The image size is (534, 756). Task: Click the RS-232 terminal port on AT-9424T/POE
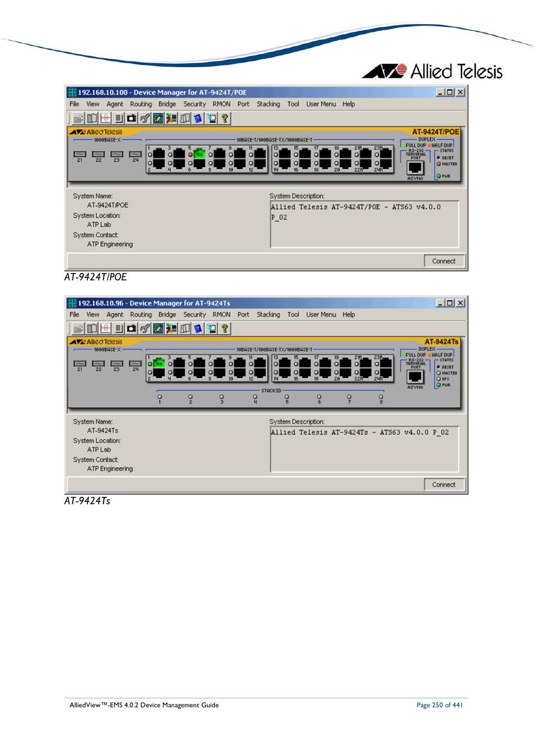(x=415, y=168)
